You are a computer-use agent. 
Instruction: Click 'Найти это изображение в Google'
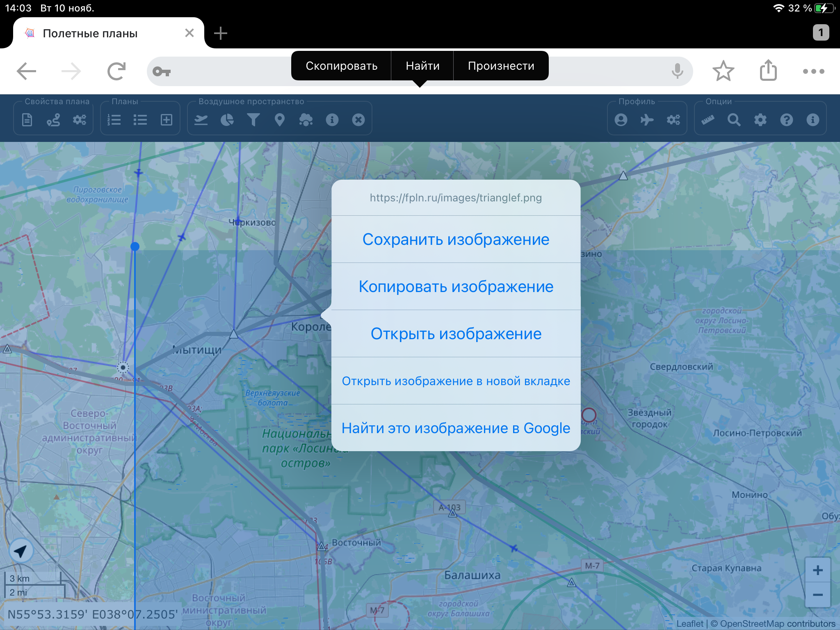coord(456,428)
